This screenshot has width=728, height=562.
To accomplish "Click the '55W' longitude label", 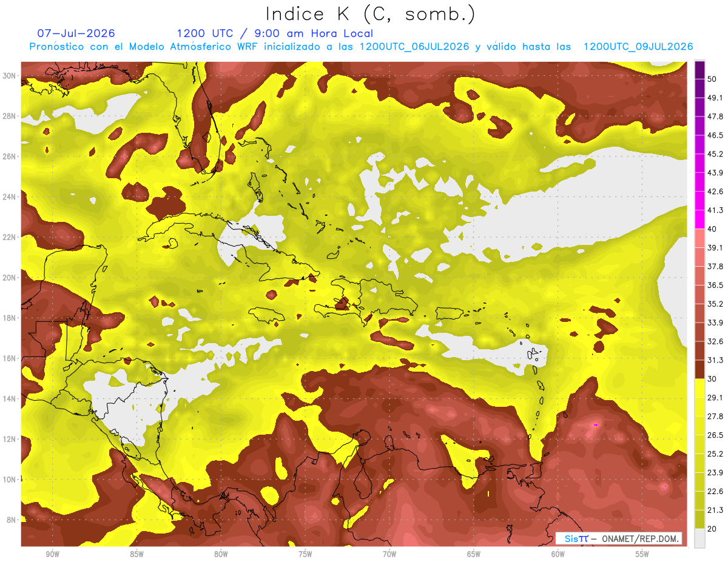I will click(642, 555).
